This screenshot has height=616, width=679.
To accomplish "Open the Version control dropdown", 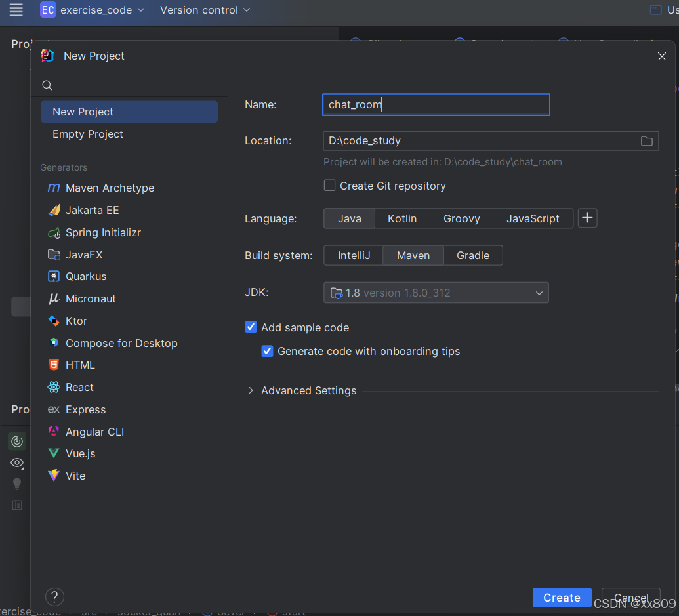I will pyautogui.click(x=205, y=10).
